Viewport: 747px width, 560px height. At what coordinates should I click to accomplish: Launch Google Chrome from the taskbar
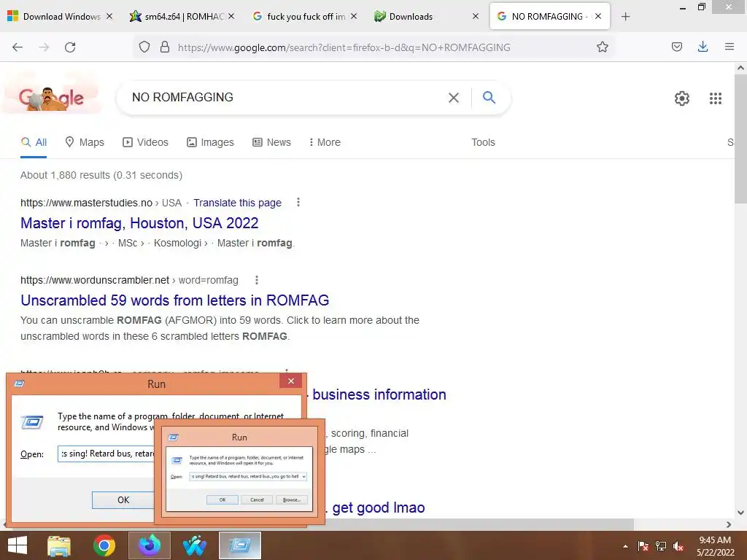pyautogui.click(x=104, y=545)
